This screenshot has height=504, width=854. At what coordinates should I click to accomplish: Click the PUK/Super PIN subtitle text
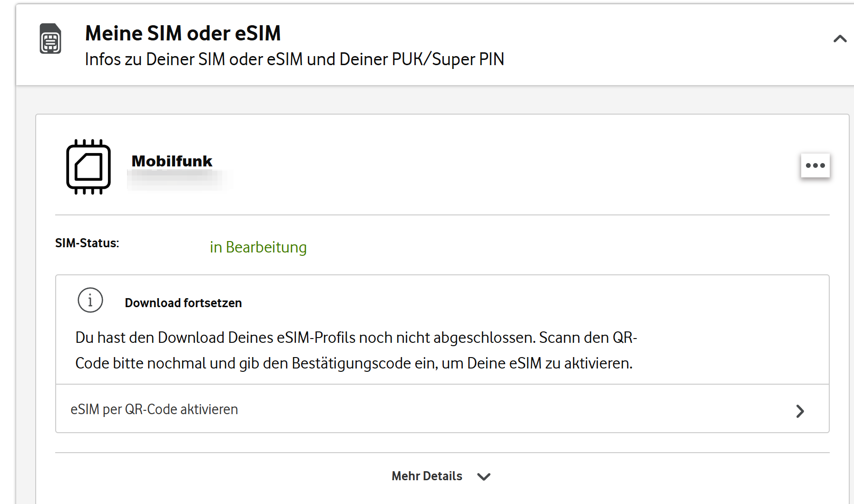[294, 59]
